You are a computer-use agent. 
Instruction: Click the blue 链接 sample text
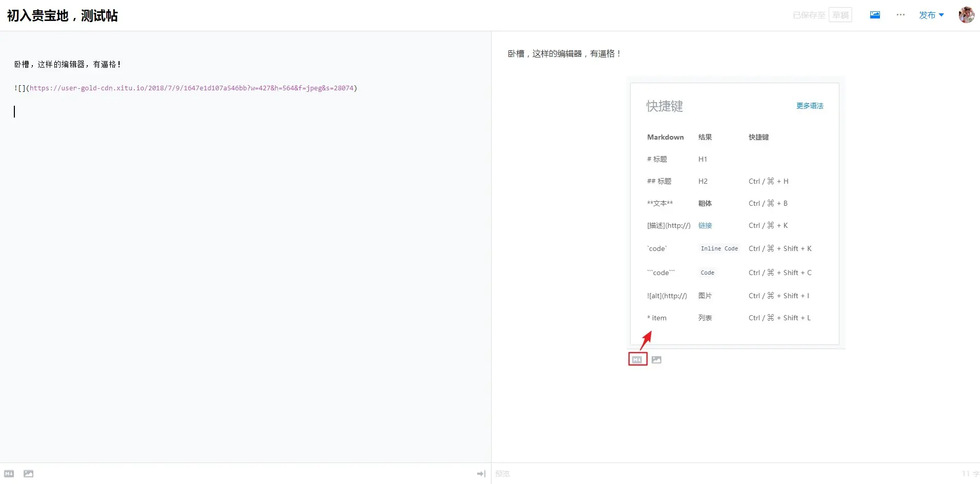(705, 225)
